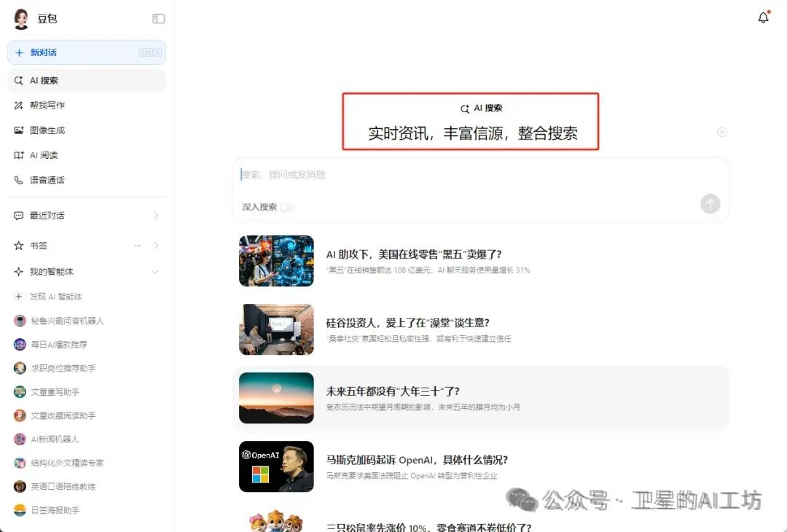Click the send arrow button

click(x=710, y=204)
